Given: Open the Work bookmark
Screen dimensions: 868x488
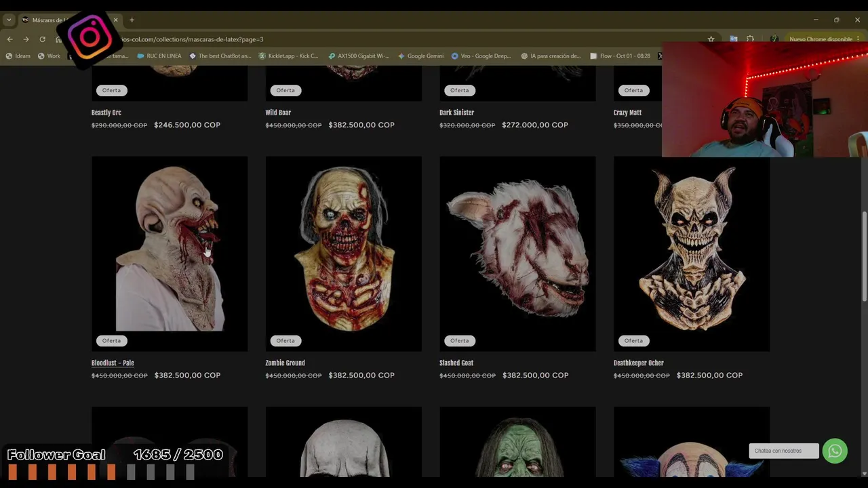Looking at the screenshot, I should pyautogui.click(x=49, y=56).
